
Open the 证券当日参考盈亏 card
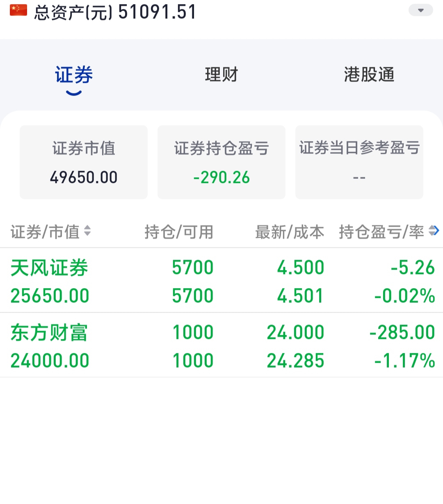[x=359, y=162]
